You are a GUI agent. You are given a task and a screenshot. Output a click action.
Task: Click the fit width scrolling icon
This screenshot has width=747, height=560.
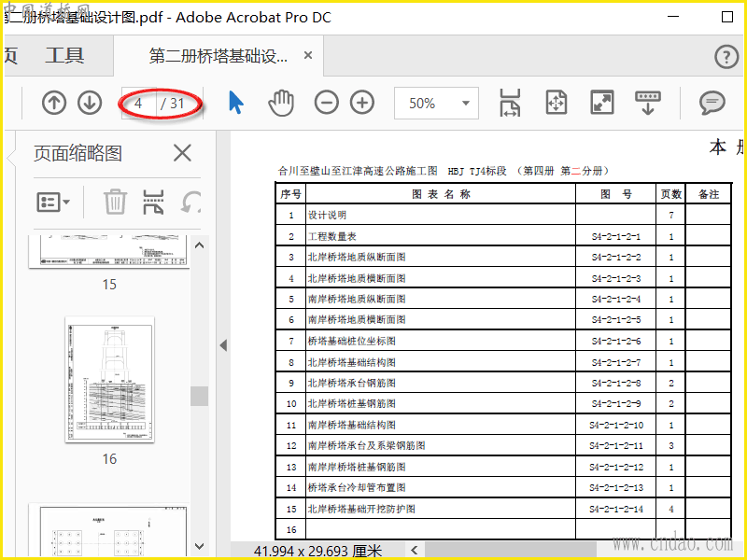510,103
